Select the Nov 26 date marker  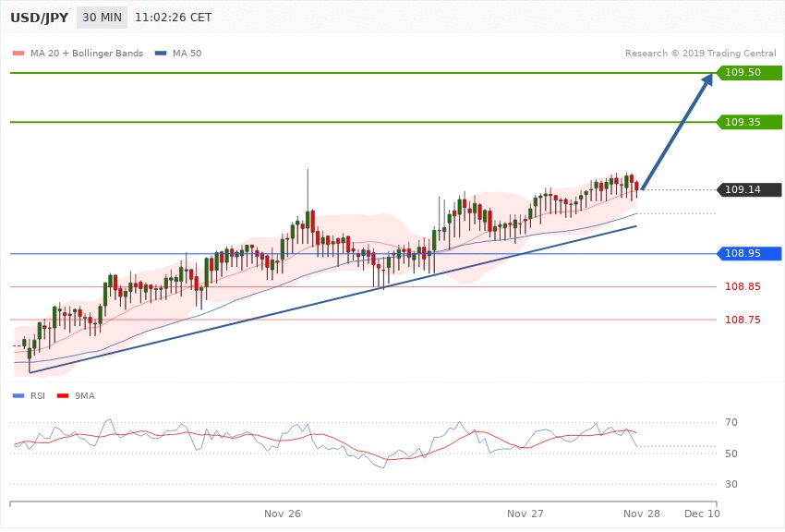tap(283, 513)
